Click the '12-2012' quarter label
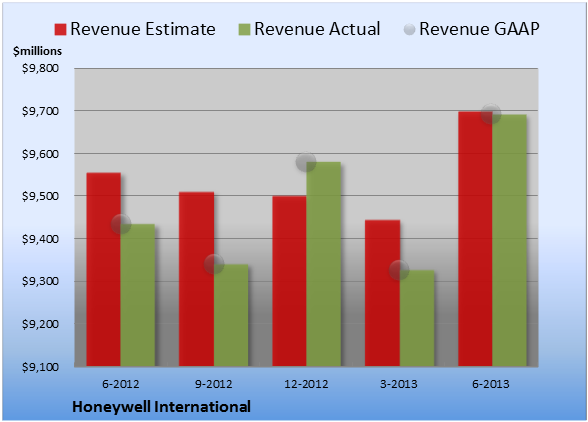This screenshot has width=588, height=422. click(306, 384)
